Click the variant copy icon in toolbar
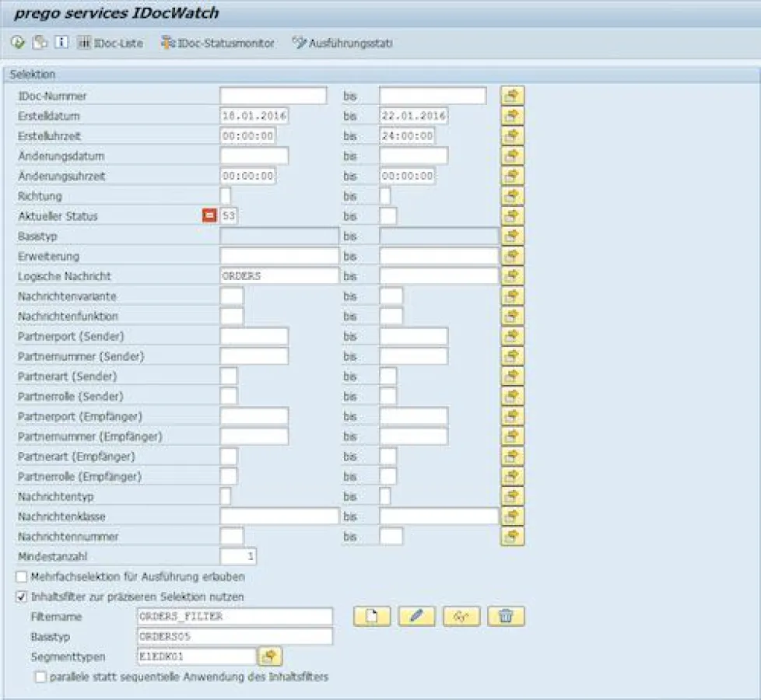Image resolution: width=761 pixels, height=700 pixels. point(40,43)
